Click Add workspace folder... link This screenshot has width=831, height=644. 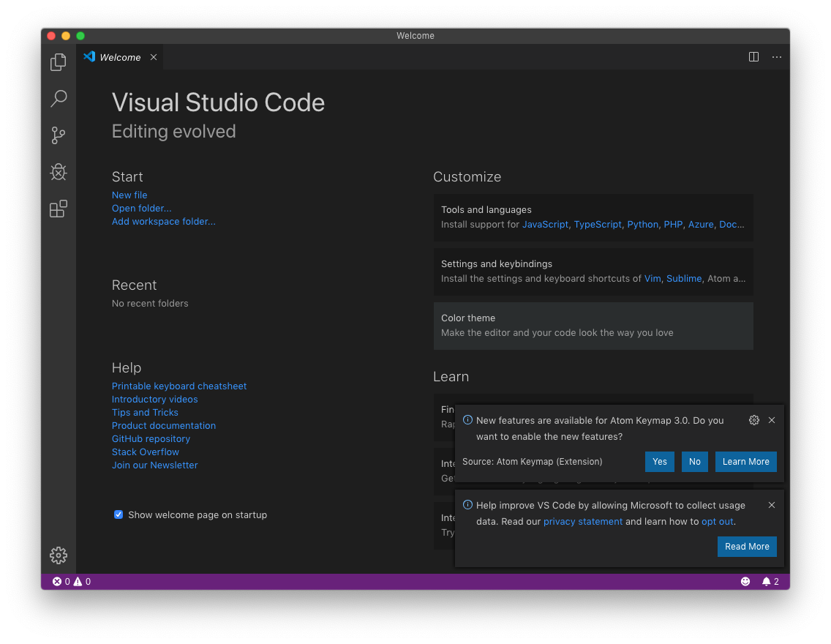(x=163, y=222)
